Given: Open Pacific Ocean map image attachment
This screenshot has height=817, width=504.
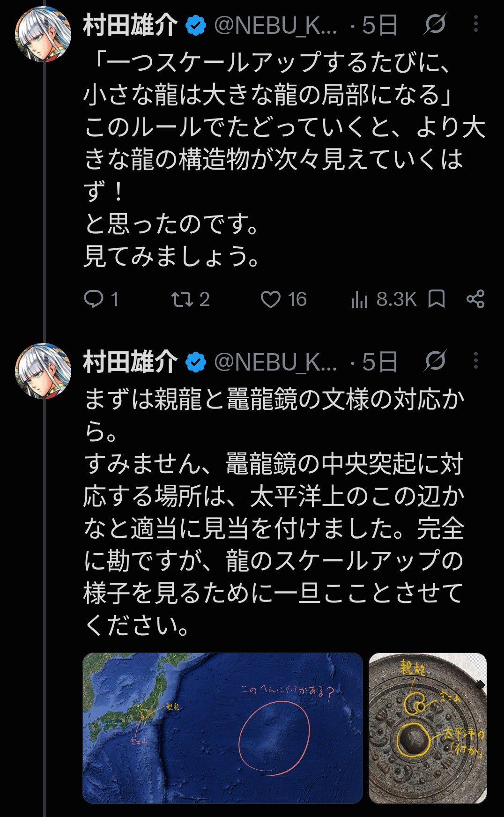Looking at the screenshot, I should click(x=223, y=728).
